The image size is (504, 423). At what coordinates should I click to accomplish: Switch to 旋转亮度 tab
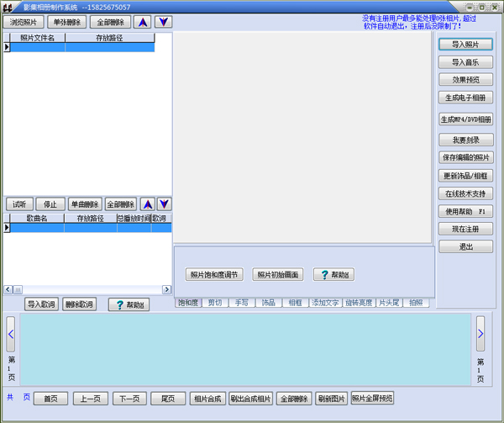pos(359,303)
